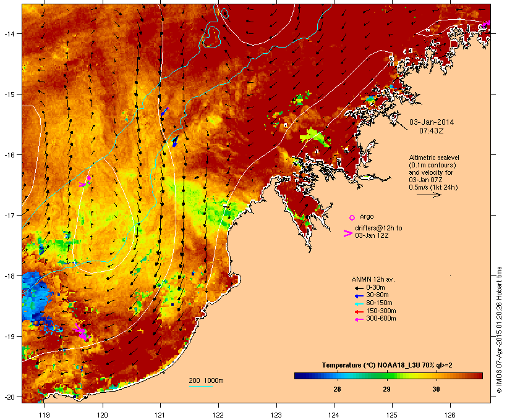Click the latitude axis label -15
Image resolution: width=507 pixels, height=420 pixels.
(x=9, y=94)
